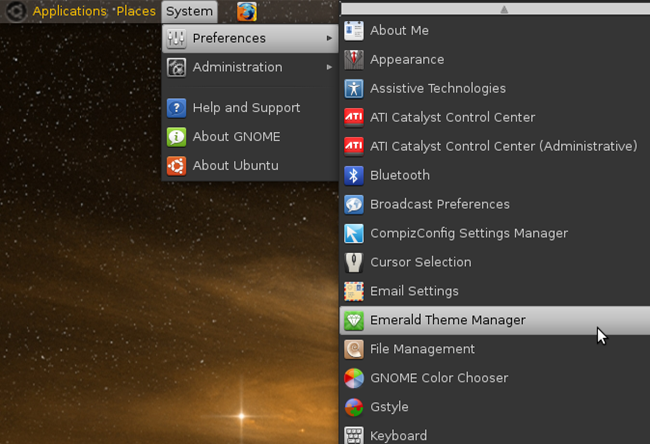
Task: Open Email Settings preferences
Action: (414, 291)
